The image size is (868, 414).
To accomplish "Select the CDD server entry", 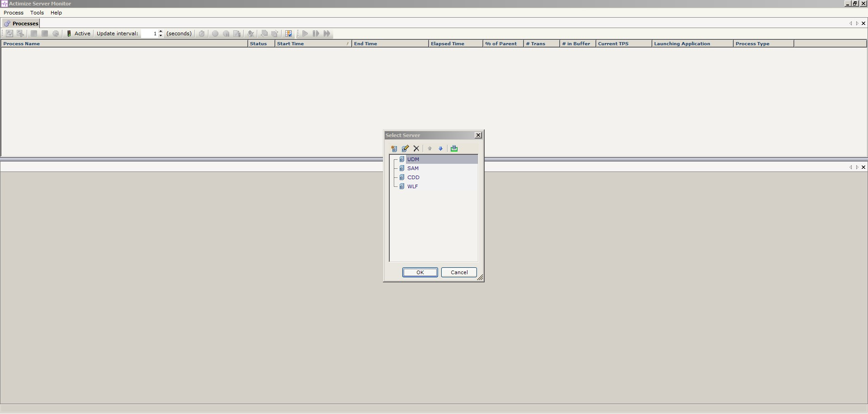I will tap(413, 177).
